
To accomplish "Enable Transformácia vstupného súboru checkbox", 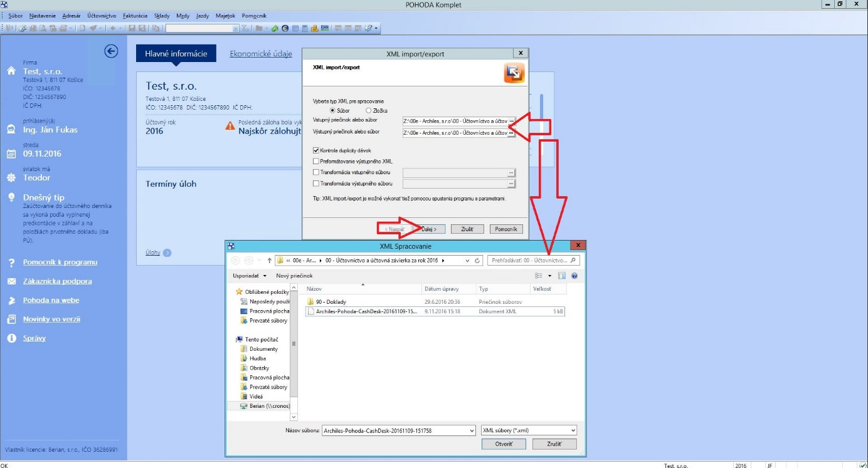I will [x=316, y=172].
